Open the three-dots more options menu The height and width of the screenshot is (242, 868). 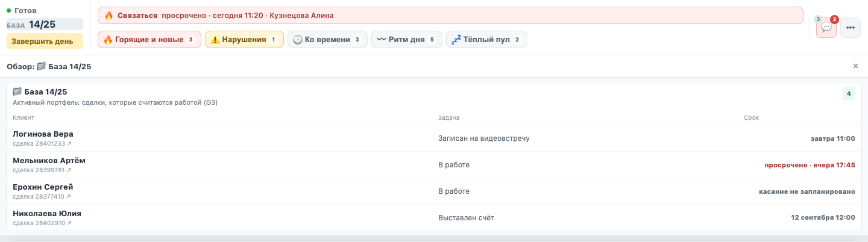(850, 27)
